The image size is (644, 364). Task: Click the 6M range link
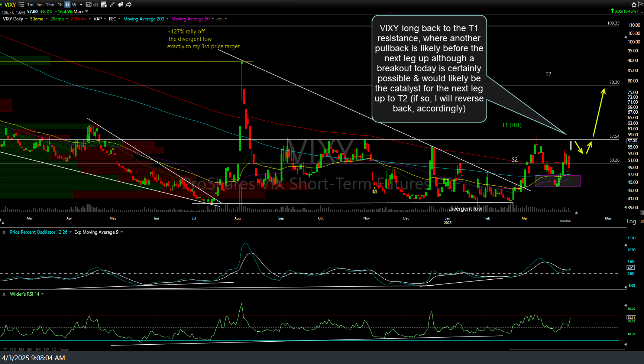(22, 349)
